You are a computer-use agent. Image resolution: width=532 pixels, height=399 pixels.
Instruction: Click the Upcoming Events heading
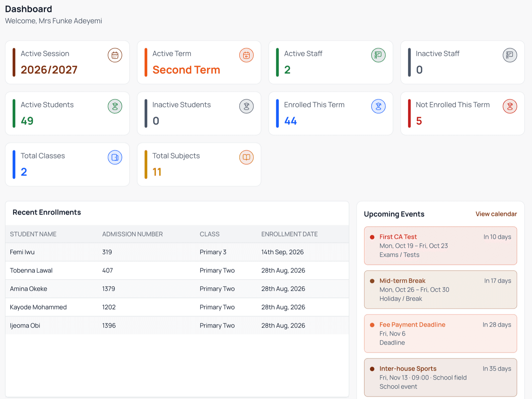tap(394, 214)
